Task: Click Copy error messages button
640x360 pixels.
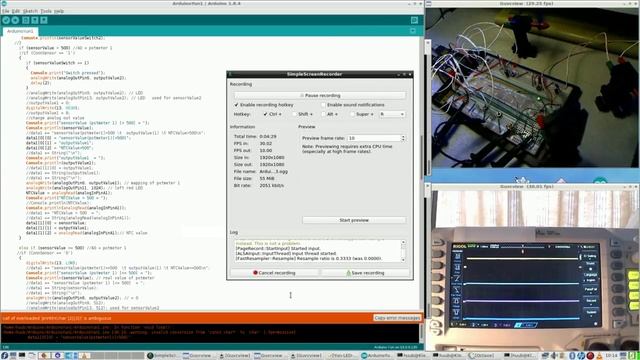Action: pyautogui.click(x=397, y=318)
